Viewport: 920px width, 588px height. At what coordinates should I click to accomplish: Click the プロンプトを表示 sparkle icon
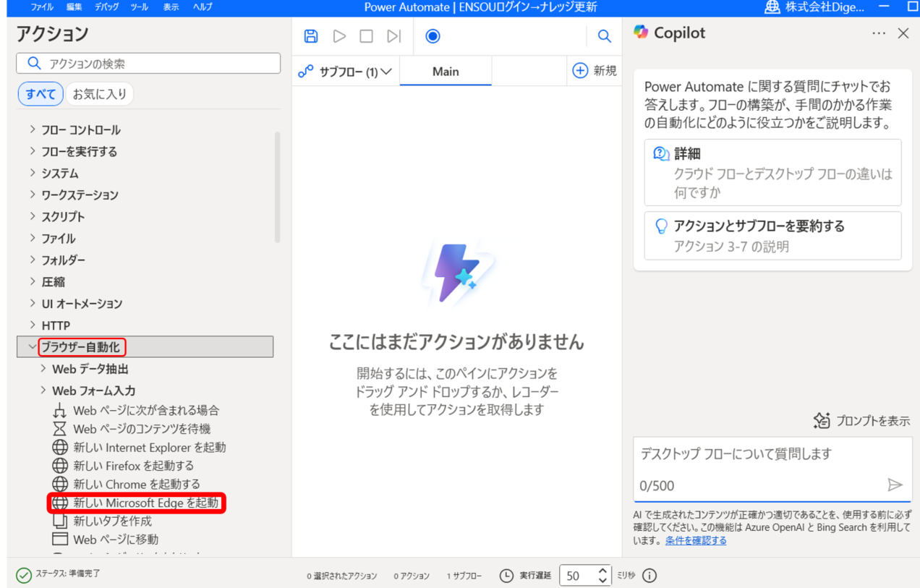822,420
